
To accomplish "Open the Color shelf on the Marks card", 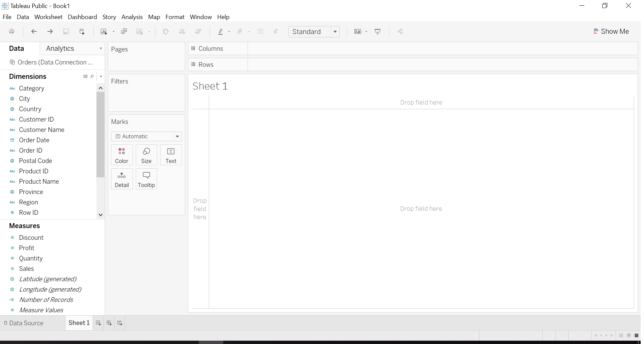I will [121, 155].
